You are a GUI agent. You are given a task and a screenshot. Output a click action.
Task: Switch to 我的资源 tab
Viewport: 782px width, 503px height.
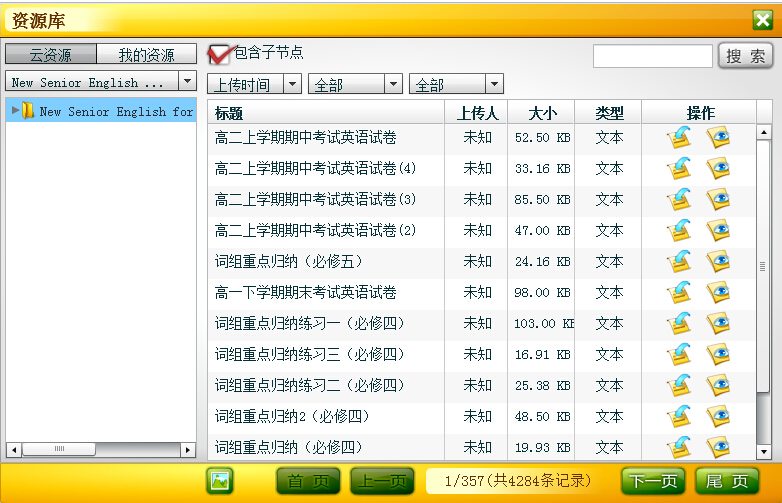(x=146, y=55)
